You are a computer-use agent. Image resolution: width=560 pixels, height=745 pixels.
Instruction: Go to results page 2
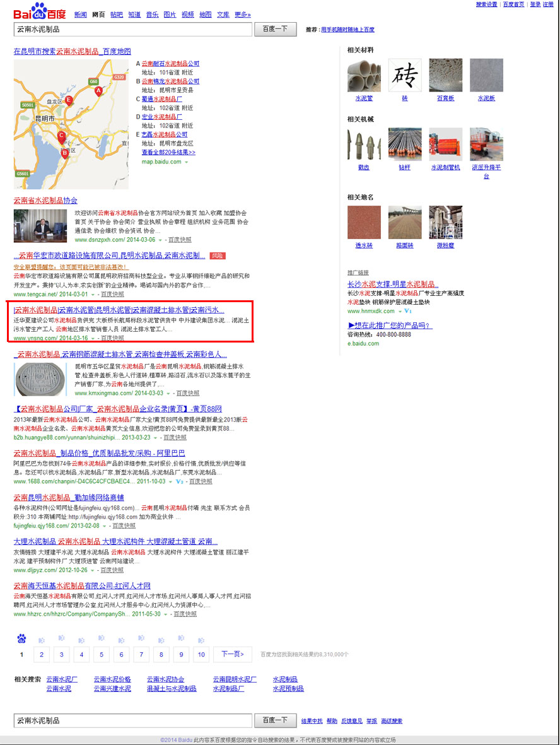[x=42, y=654]
